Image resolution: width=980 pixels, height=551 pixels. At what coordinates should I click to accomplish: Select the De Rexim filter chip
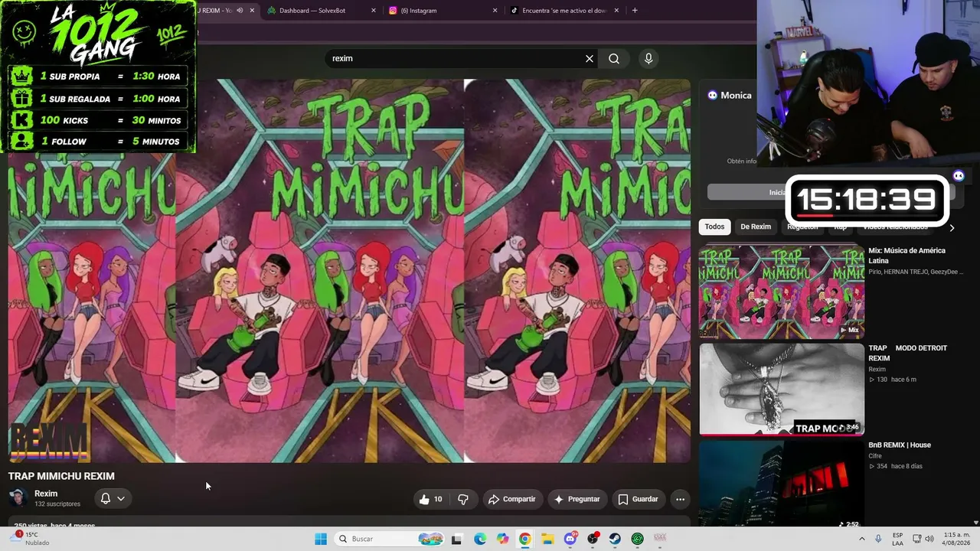click(756, 227)
